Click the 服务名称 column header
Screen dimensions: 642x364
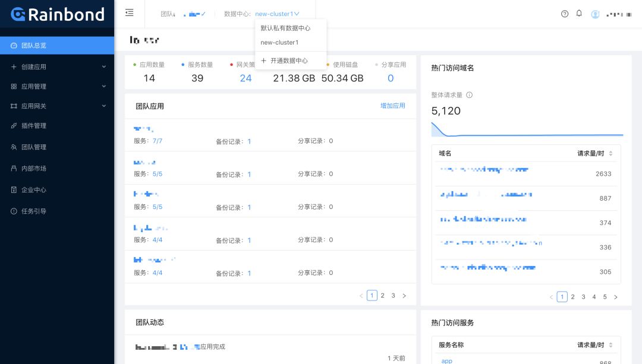point(451,345)
